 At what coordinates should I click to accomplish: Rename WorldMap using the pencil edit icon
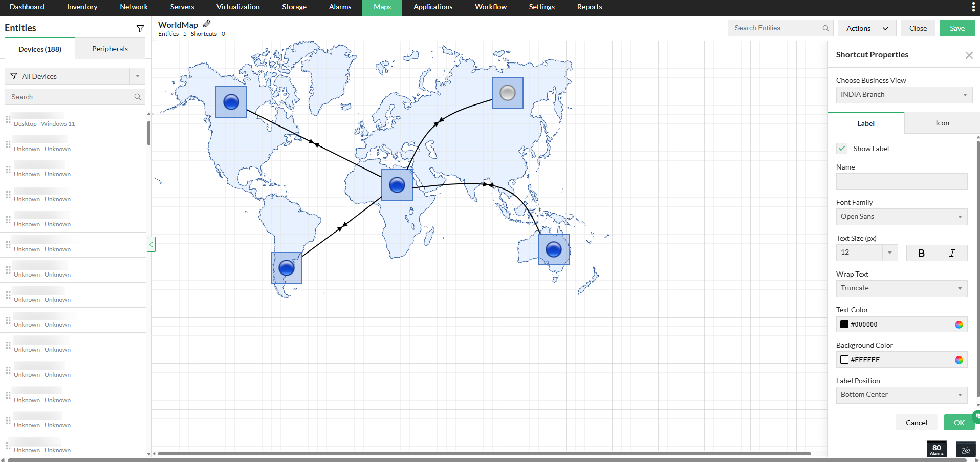207,23
